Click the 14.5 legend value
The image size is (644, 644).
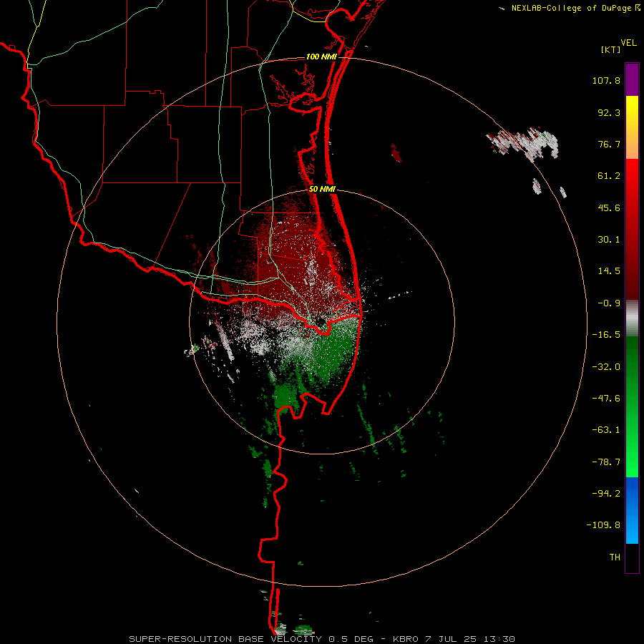click(x=609, y=271)
